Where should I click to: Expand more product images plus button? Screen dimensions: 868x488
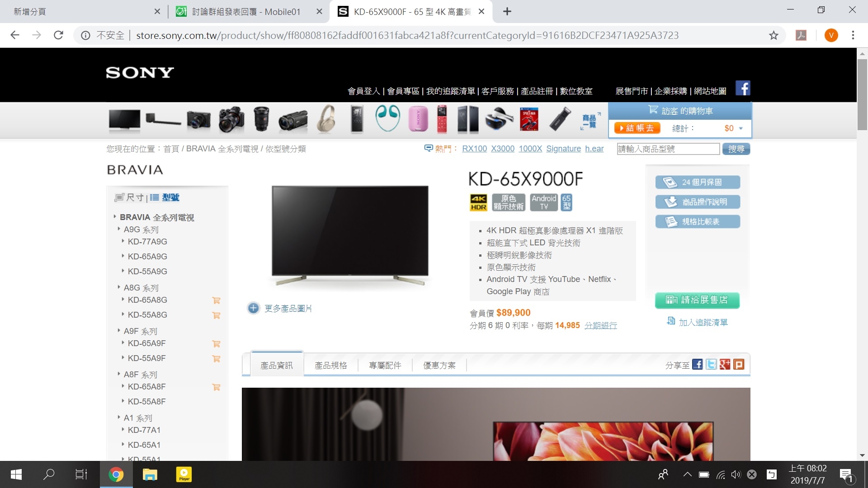(x=253, y=308)
